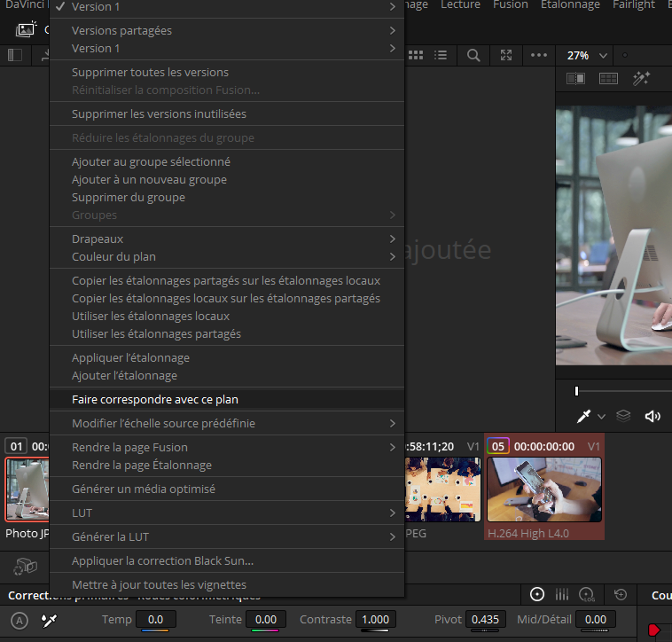Click the color wheels mode icon
672x642 pixels.
click(x=537, y=594)
